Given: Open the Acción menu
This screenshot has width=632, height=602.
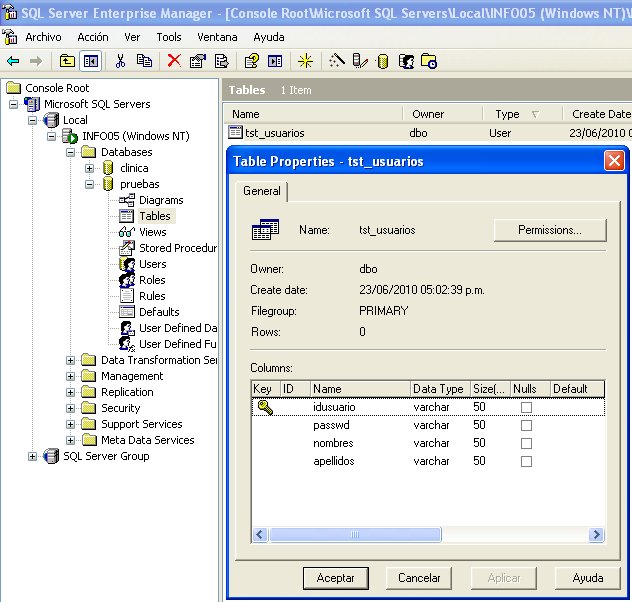Looking at the screenshot, I should point(93,37).
